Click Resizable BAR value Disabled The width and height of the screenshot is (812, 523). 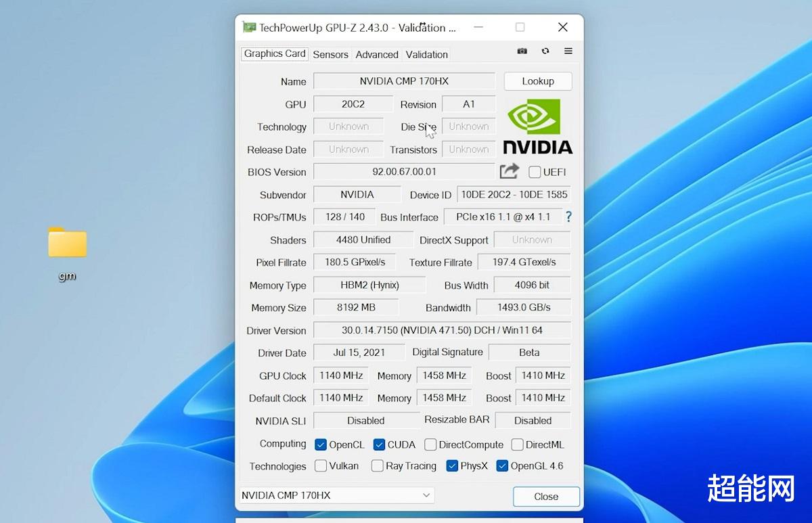pos(533,421)
